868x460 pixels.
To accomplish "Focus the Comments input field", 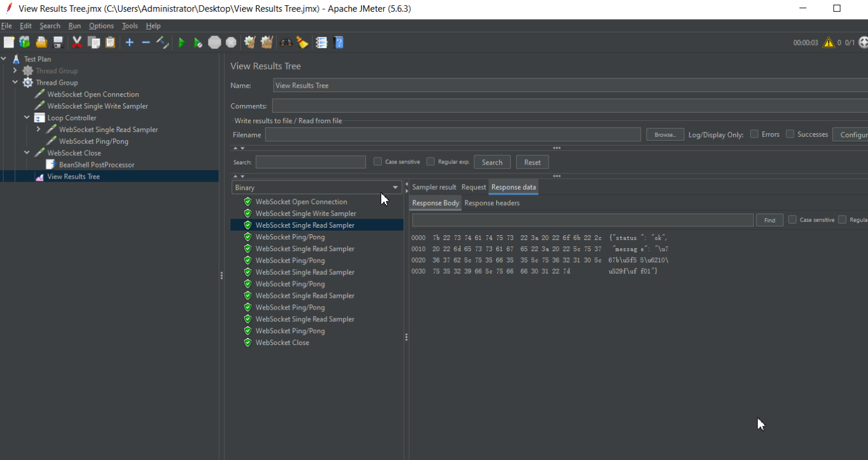I will [570, 106].
